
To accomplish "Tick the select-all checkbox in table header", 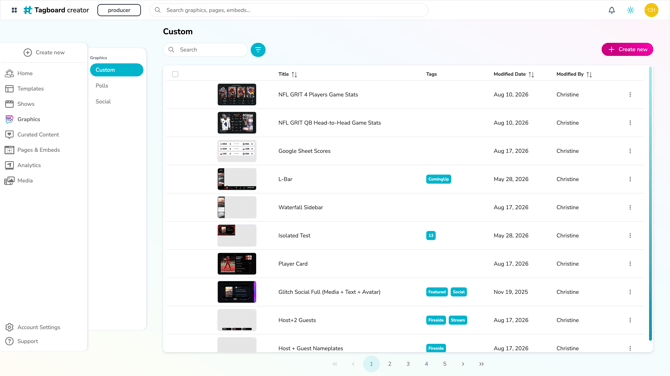I will point(175,74).
